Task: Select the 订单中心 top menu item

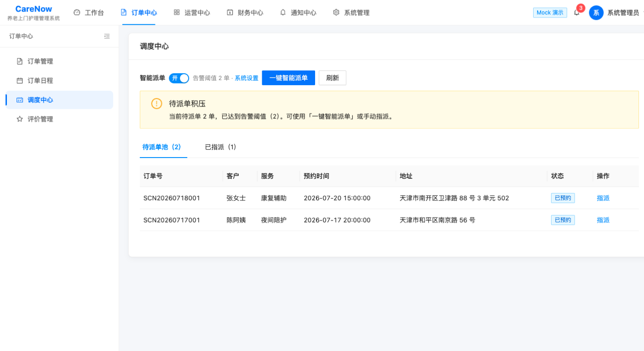Action: pos(139,12)
